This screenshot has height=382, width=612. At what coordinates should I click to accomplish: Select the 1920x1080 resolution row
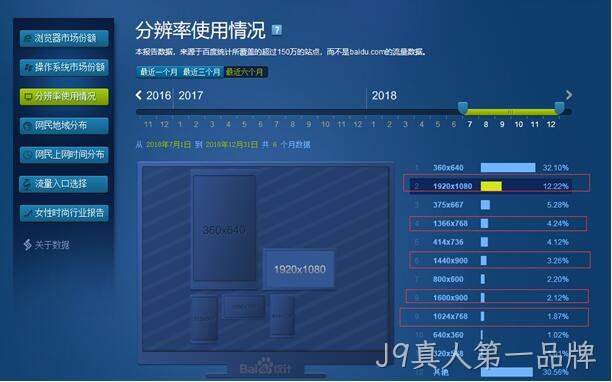[x=492, y=186]
